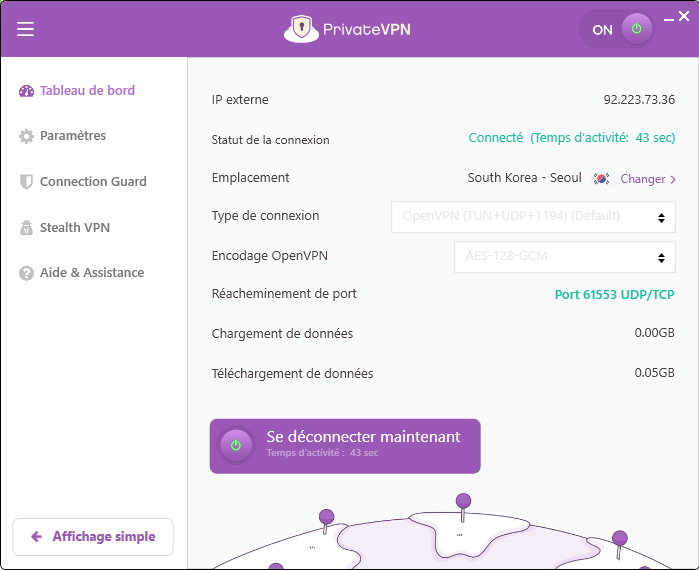Click the 0.00GB upload value
This screenshot has height=570, width=699.
pos(654,333)
